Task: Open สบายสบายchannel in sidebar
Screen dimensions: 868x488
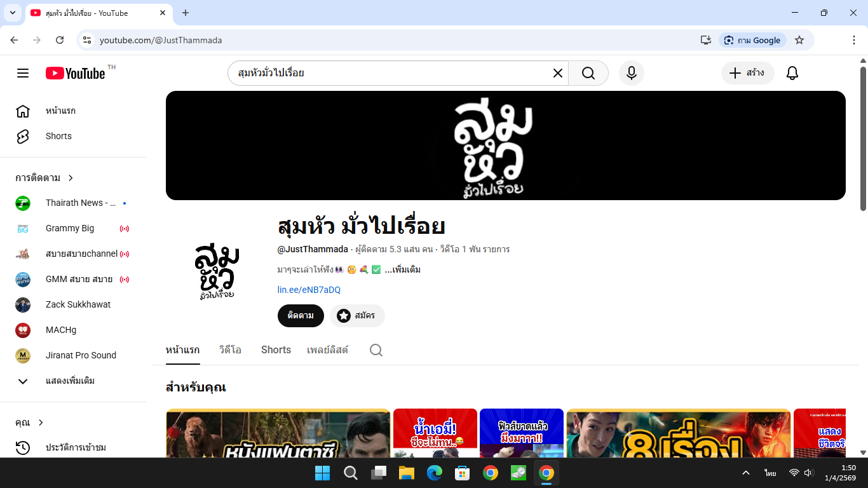Action: click(x=73, y=254)
